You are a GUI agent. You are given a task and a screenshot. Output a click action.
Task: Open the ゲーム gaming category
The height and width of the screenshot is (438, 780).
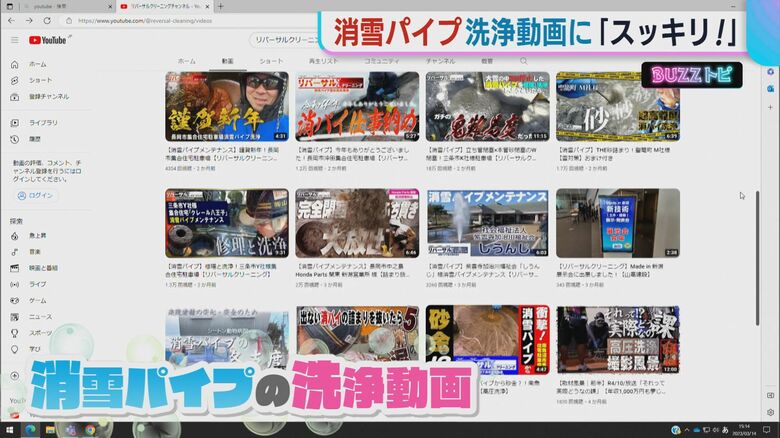click(x=37, y=300)
